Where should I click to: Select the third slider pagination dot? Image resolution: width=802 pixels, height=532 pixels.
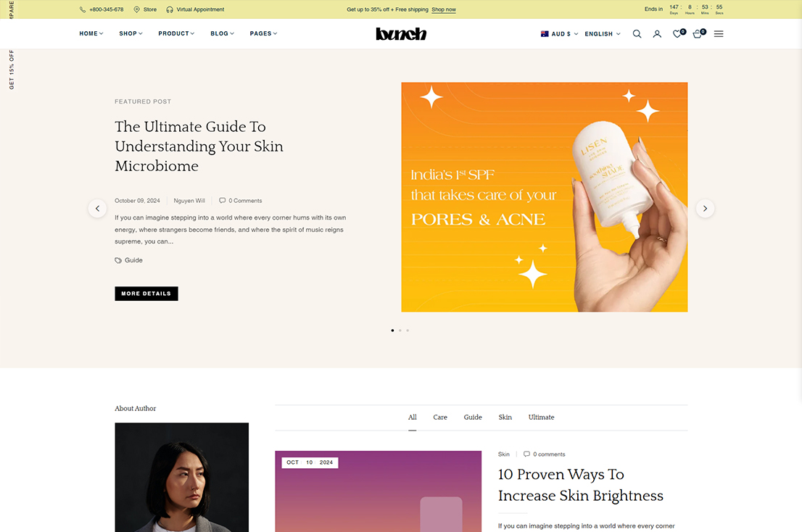(408, 331)
